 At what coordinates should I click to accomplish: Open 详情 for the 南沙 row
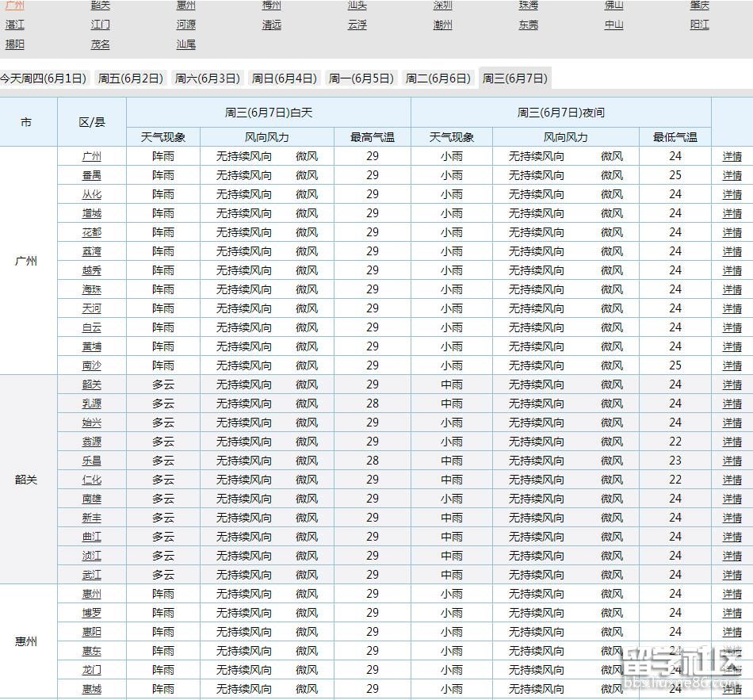pos(732,365)
